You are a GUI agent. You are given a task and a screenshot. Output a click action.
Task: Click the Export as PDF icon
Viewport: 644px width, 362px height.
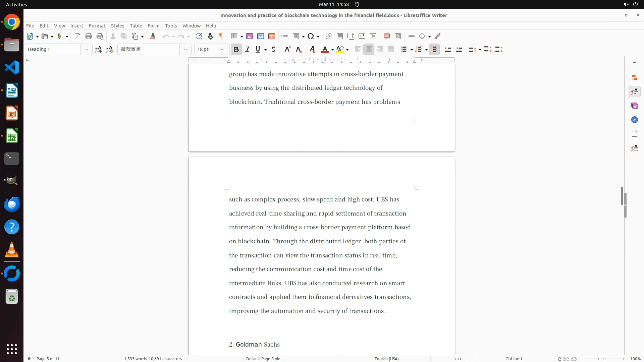(77, 37)
